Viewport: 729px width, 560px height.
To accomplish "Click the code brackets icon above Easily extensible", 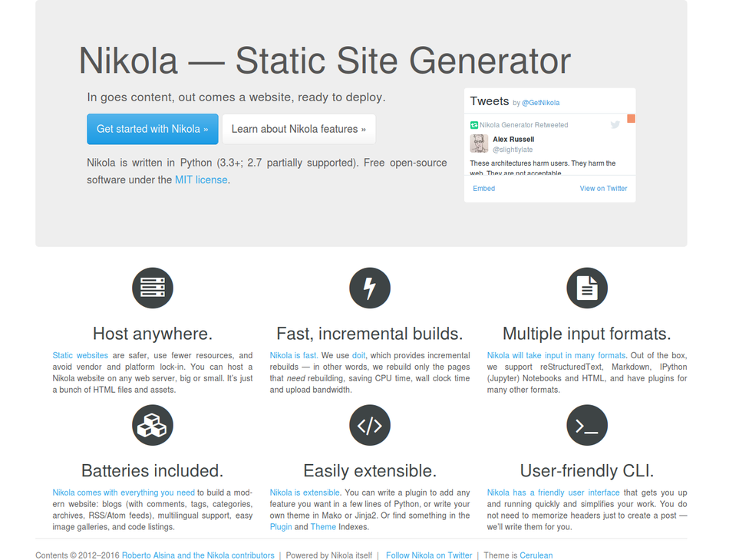I will (370, 425).
